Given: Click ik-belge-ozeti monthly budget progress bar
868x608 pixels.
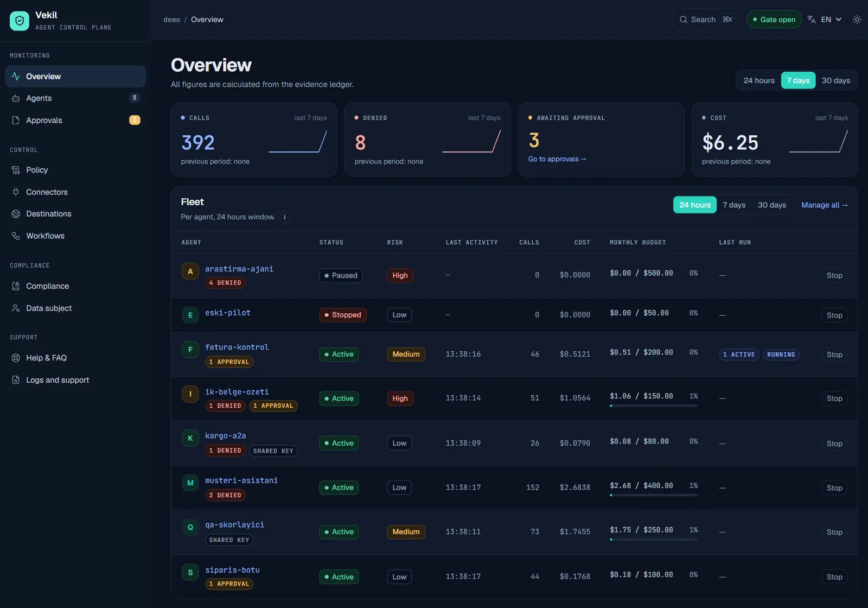Looking at the screenshot, I should pos(654,406).
